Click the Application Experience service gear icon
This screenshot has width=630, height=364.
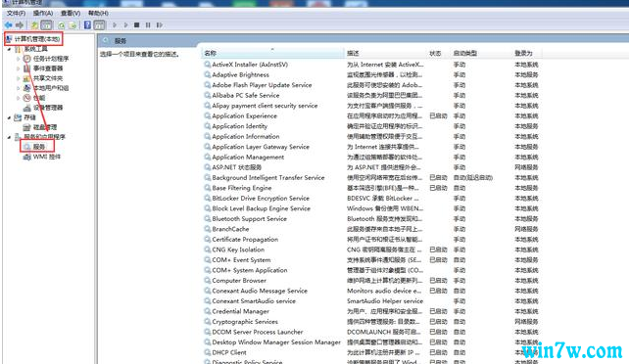pyautogui.click(x=207, y=116)
